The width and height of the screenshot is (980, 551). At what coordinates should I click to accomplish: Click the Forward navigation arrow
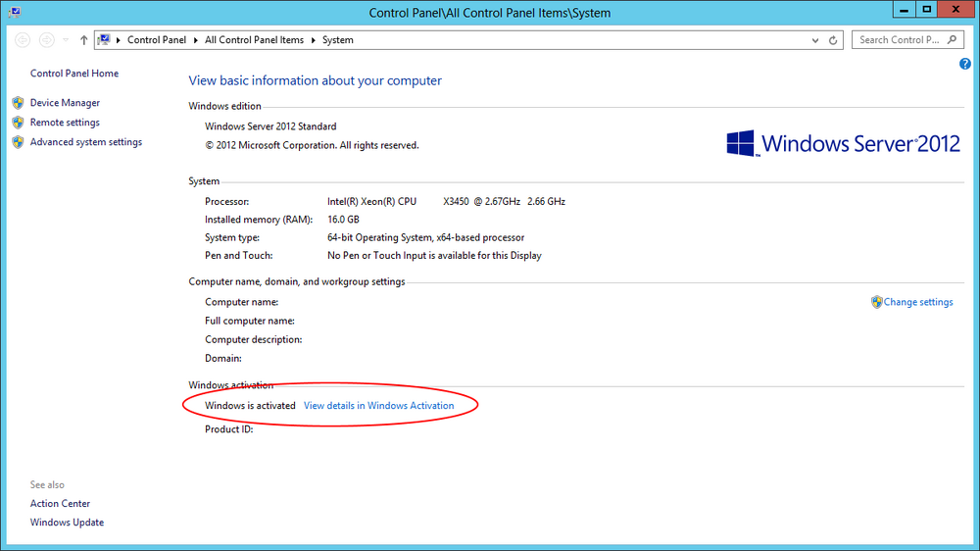pos(46,40)
